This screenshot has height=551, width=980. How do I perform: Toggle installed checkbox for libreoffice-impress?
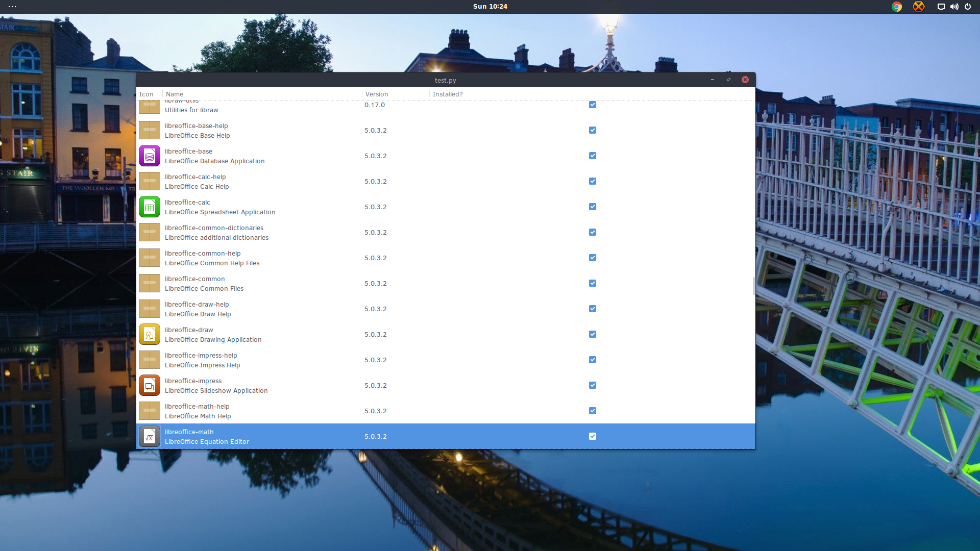[593, 385]
